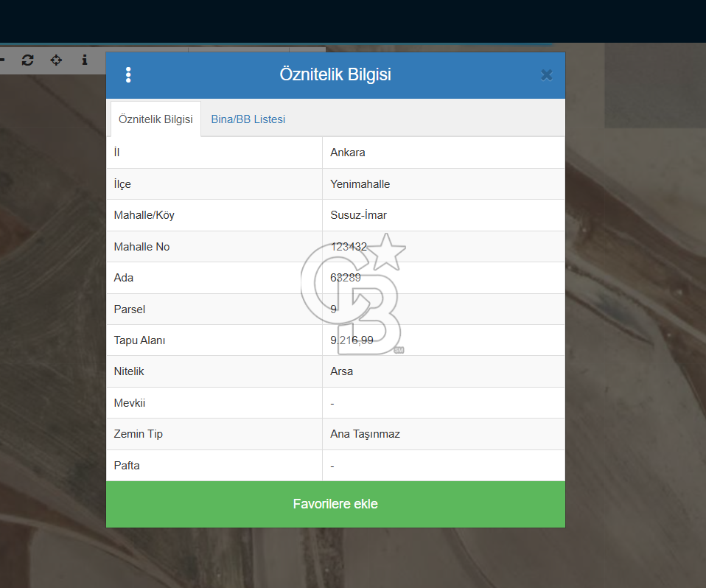
Task: Click the Nitelik value Arsa
Action: pyautogui.click(x=342, y=371)
